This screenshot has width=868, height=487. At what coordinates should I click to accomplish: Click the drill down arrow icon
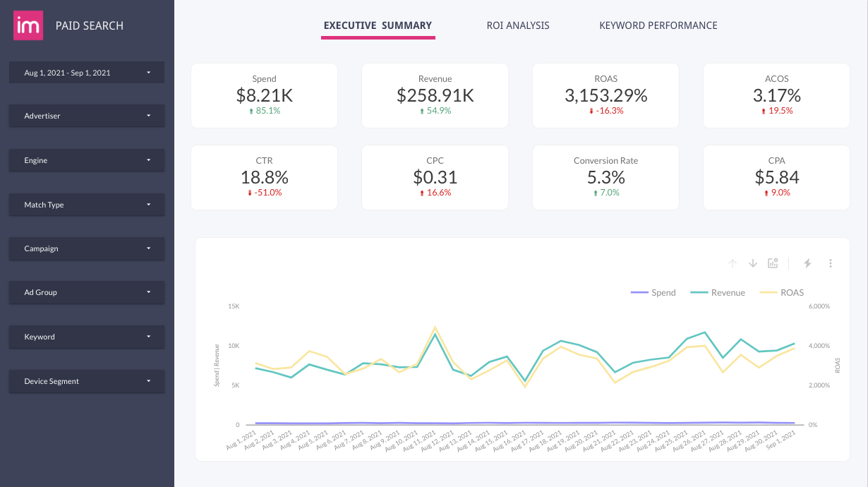(753, 263)
